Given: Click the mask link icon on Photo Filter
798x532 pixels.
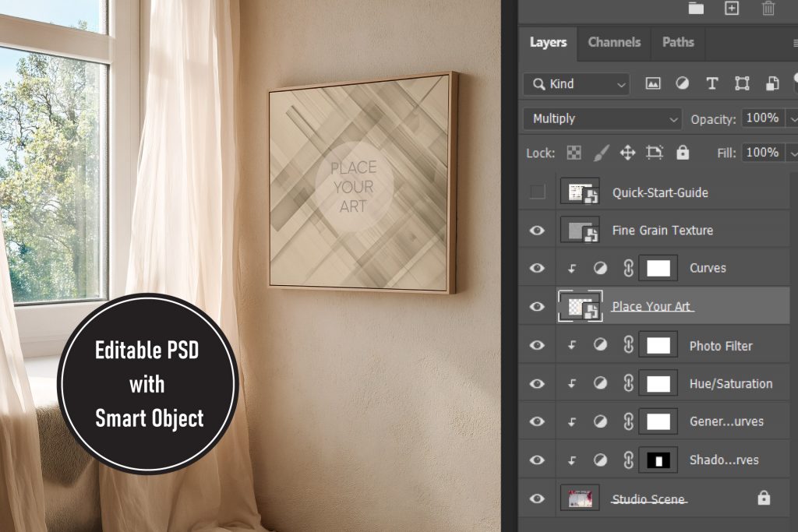Looking at the screenshot, I should tap(629, 345).
